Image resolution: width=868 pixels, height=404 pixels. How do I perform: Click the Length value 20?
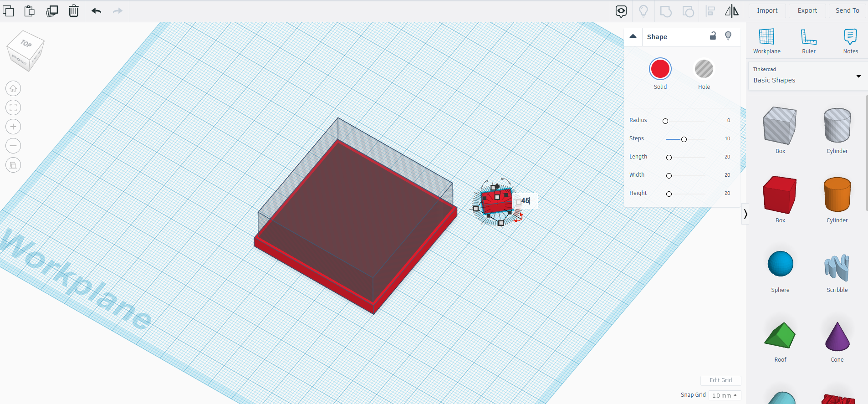[727, 157]
